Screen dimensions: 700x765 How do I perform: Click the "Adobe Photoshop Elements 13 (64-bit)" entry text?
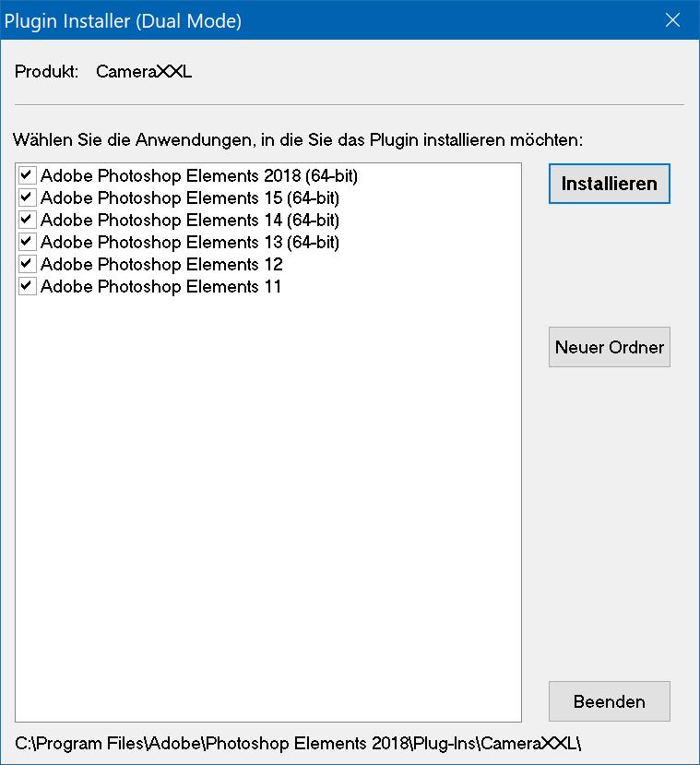click(190, 242)
